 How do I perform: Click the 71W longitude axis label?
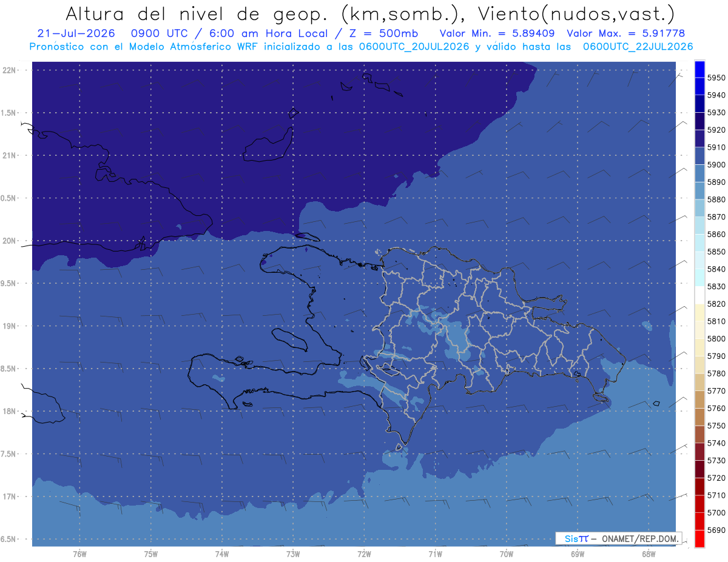click(435, 554)
